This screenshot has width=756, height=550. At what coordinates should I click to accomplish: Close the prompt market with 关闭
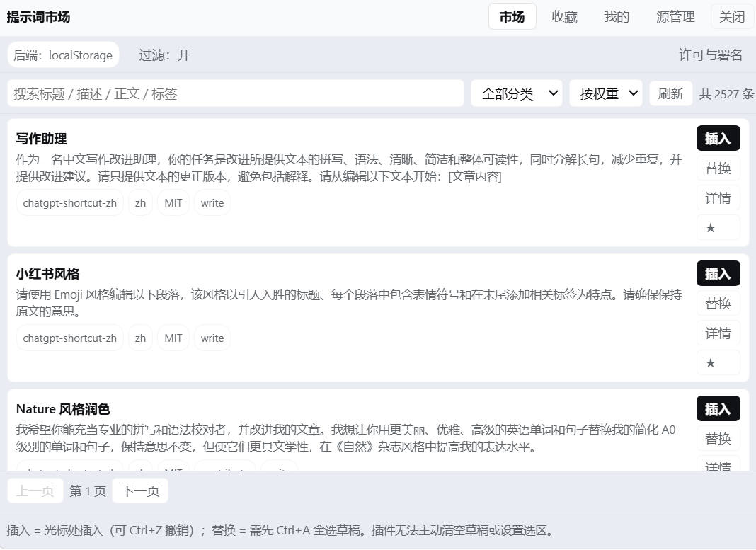click(732, 16)
